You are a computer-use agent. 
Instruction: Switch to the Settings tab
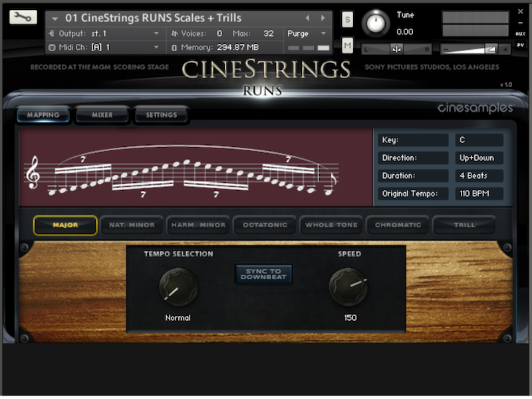[x=162, y=115]
